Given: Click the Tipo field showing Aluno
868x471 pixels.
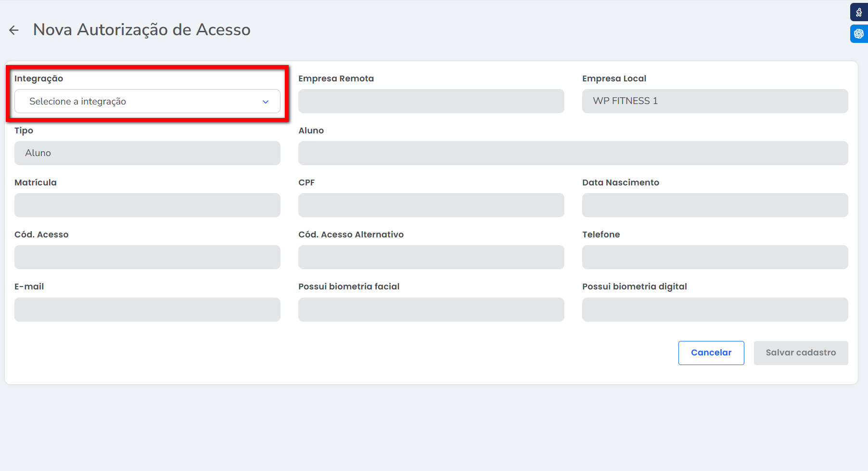Looking at the screenshot, I should coord(147,153).
